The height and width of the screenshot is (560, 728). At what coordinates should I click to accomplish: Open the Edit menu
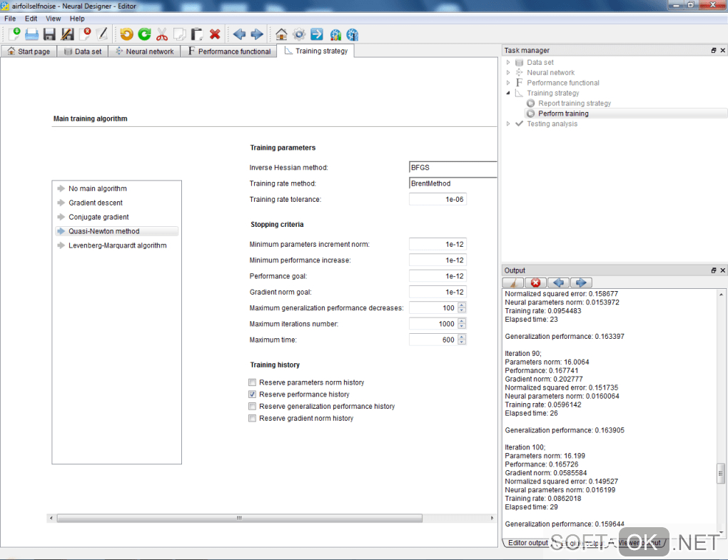[x=31, y=19]
